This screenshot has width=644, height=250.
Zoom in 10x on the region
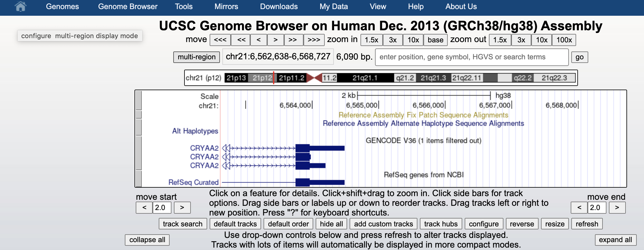click(413, 40)
